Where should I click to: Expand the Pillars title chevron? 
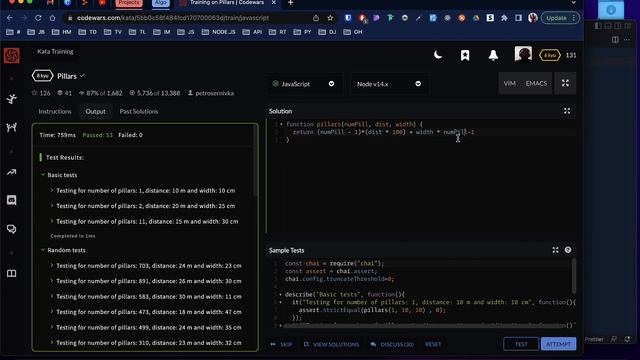82,76
